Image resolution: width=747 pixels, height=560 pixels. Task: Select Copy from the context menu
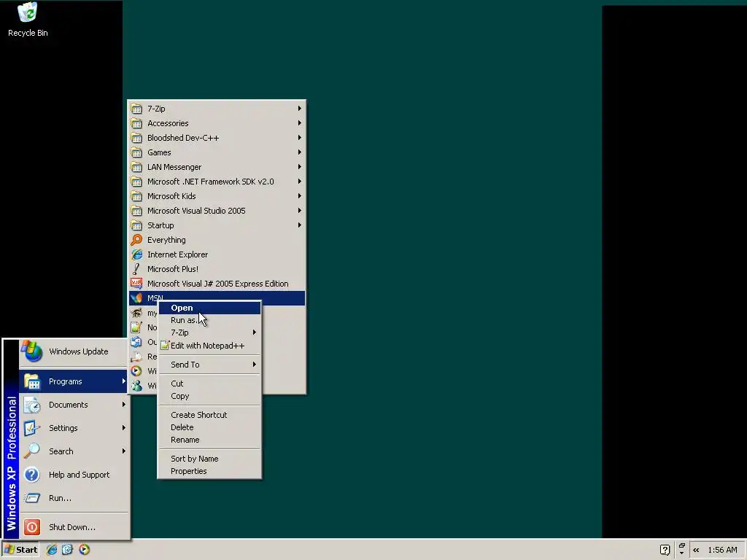(209, 396)
